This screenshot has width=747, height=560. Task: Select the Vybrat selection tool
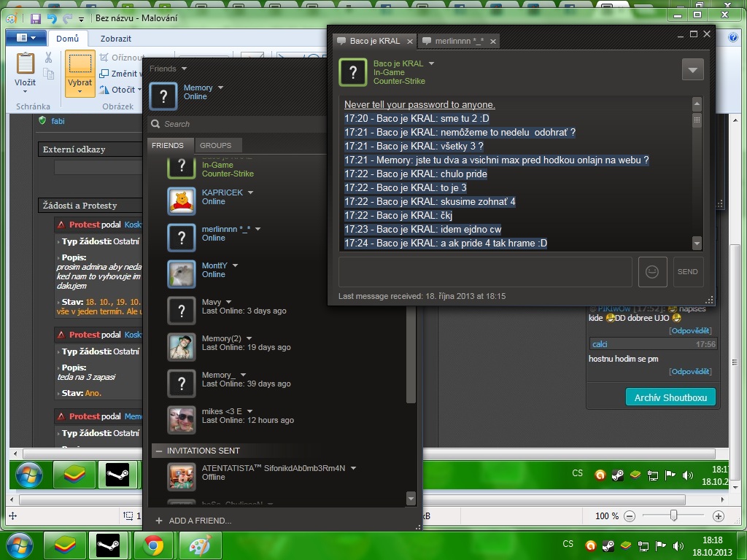coord(80,74)
